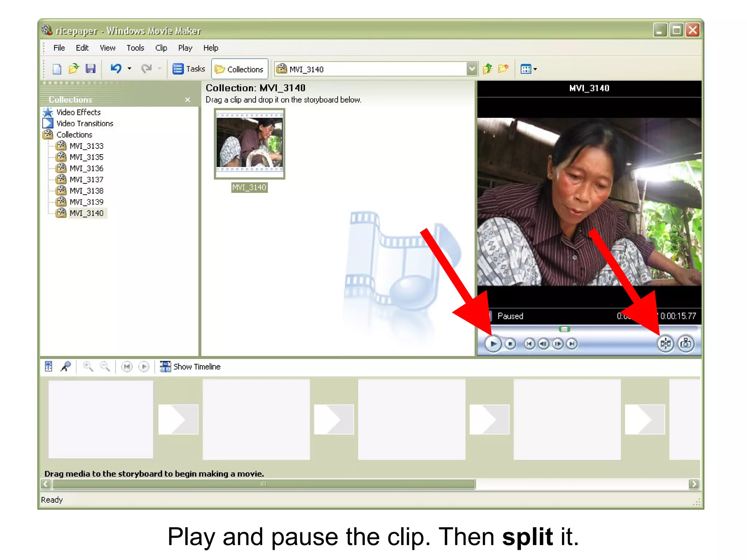Go up one collection level
The image size is (747, 560).
pos(488,69)
